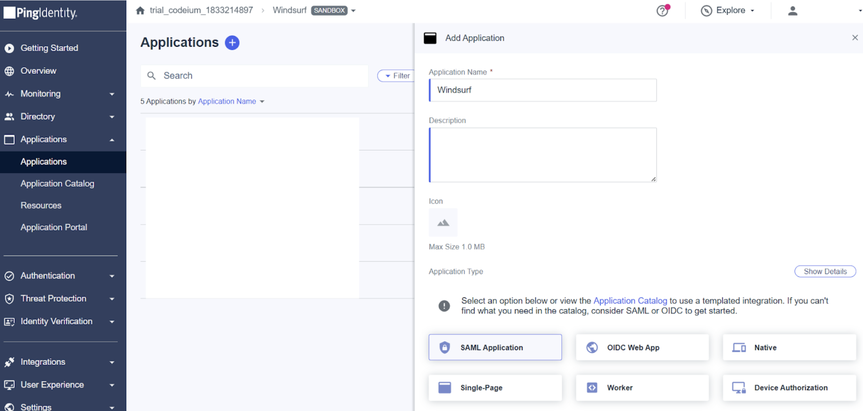
Task: Click the User Experience monitor icon
Action: 9,385
